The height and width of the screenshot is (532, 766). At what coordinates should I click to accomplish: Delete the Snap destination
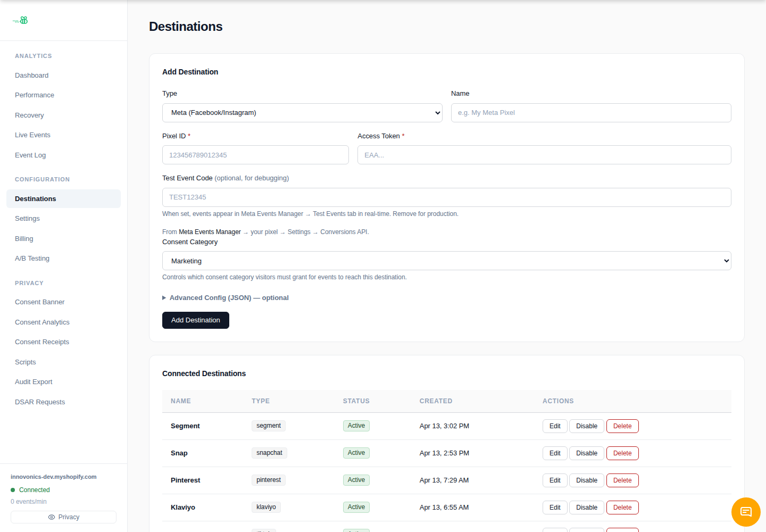(x=622, y=453)
